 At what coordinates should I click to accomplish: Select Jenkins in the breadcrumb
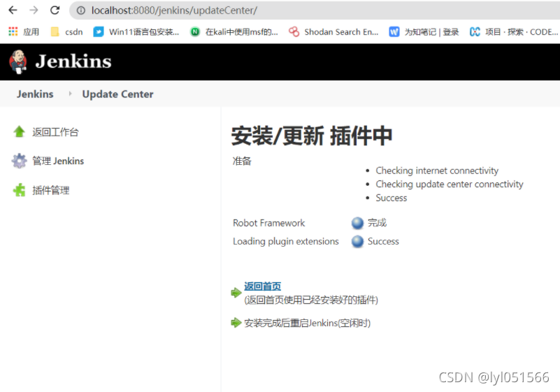pos(35,94)
